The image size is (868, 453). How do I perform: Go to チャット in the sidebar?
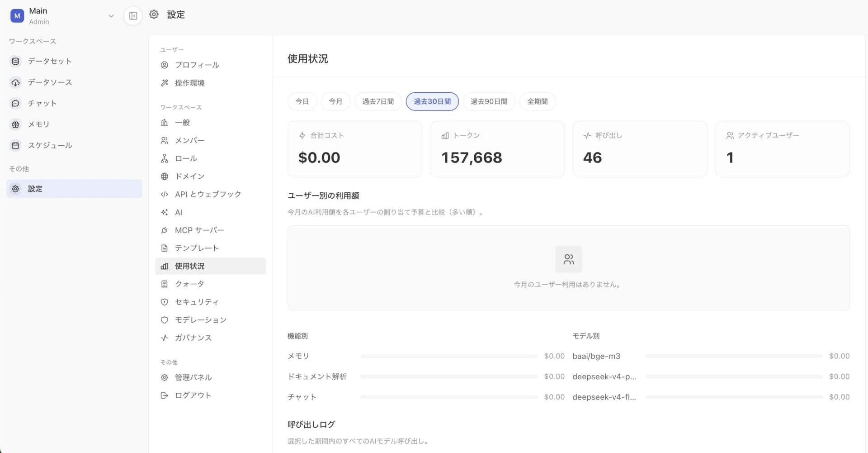[x=74, y=103]
